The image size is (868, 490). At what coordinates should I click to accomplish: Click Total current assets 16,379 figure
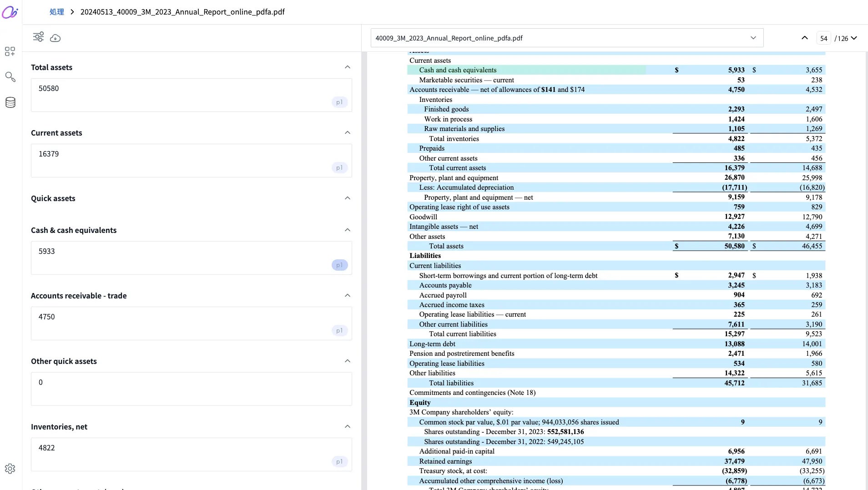click(x=734, y=168)
